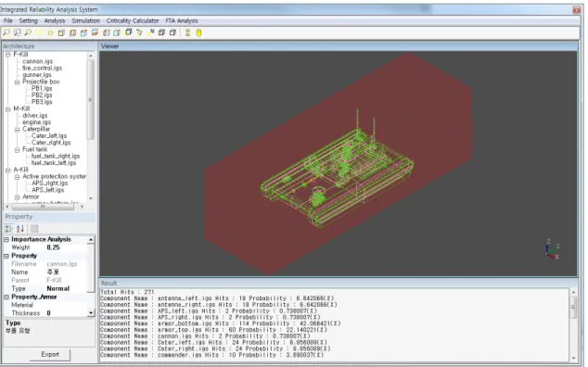This screenshot has width=588, height=367.
Task: Select gunner.igs in the tree
Action: [x=37, y=74]
